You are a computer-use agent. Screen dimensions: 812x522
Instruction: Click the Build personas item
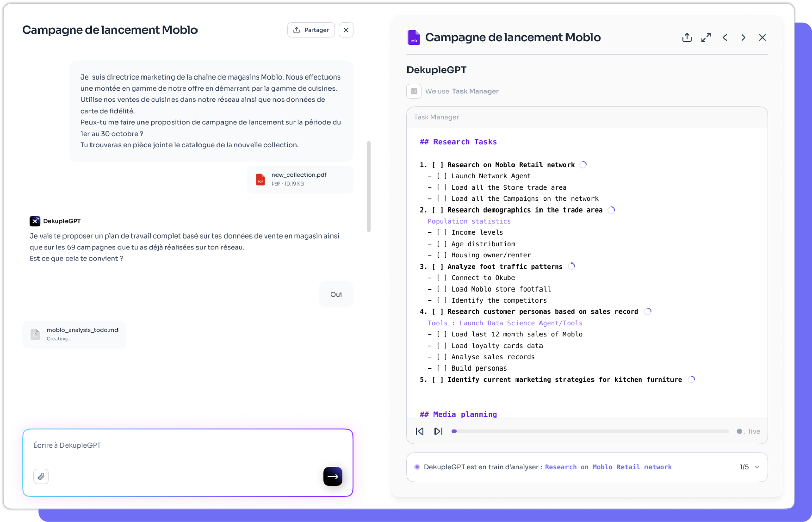click(479, 368)
